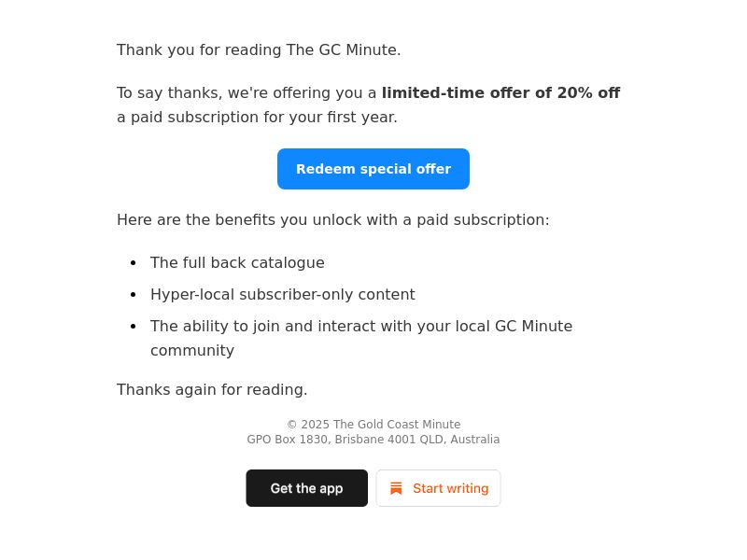Viewport: 747px width, 560px height.
Task: Click the paid subscription for your first year line
Action: [258, 118]
